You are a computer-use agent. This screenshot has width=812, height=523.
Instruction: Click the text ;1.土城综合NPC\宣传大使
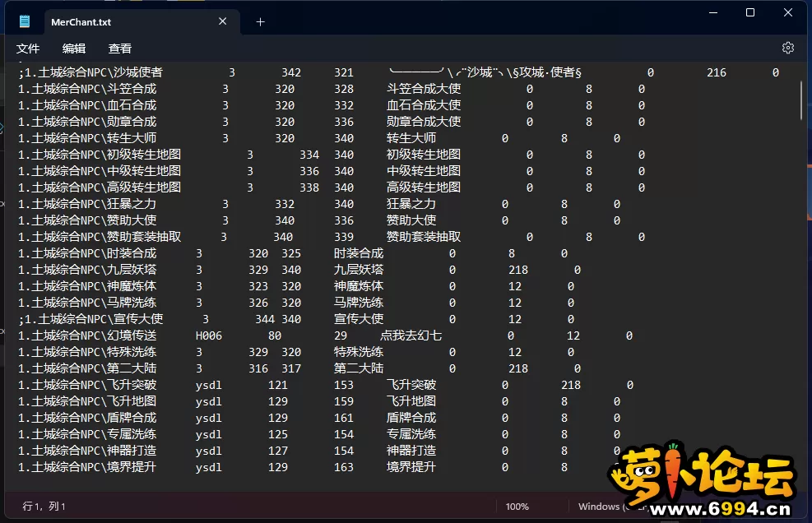pos(90,320)
